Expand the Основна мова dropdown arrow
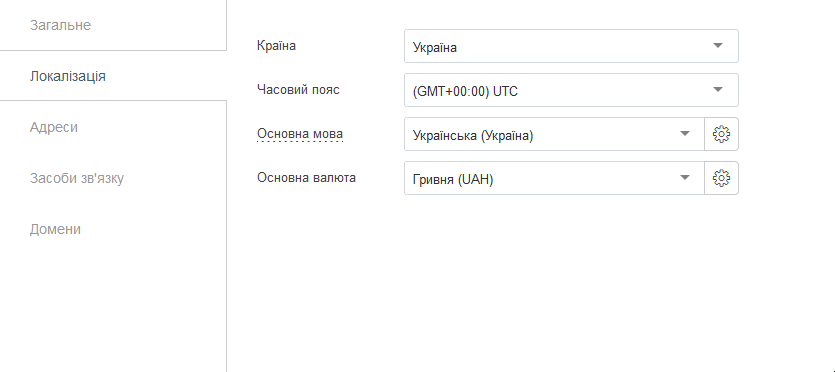This screenshot has height=372, width=835. pyautogui.click(x=685, y=134)
